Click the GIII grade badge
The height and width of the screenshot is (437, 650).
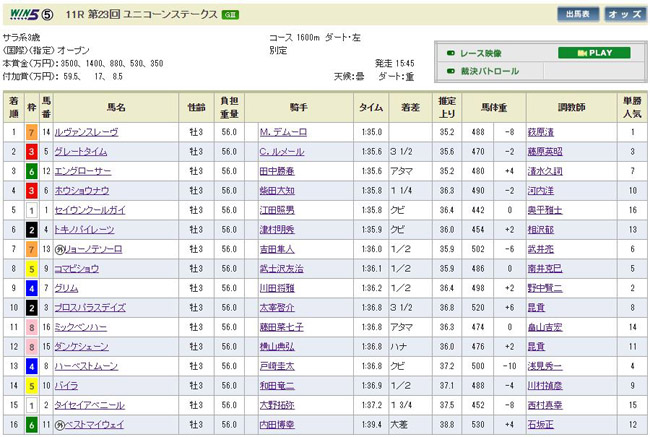click(x=229, y=15)
